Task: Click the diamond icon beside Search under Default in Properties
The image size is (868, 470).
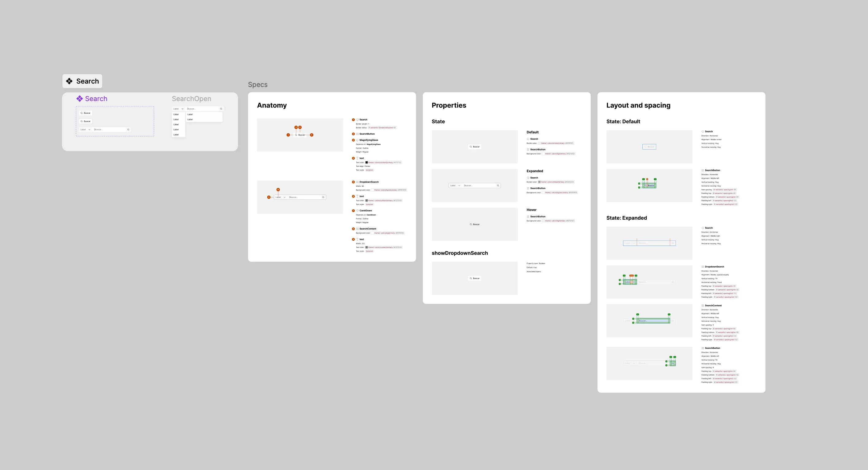Action: [528, 139]
